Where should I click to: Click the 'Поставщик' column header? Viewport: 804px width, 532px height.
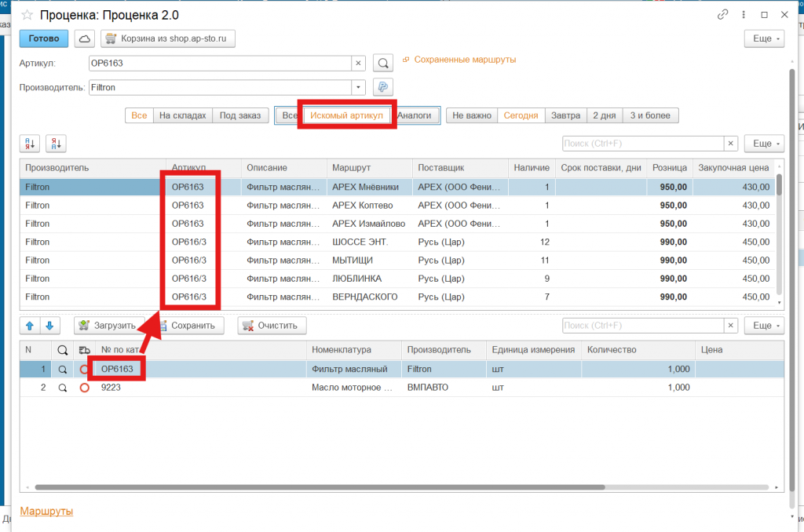coord(441,168)
